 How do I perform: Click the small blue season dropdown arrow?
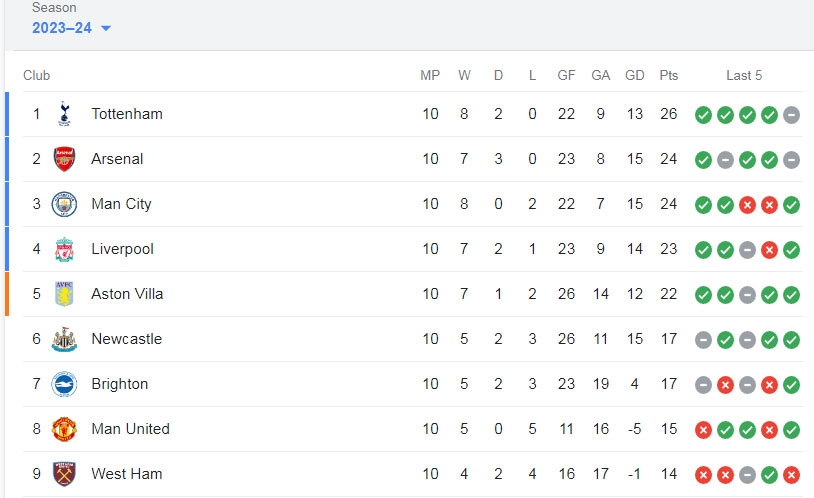pos(106,28)
